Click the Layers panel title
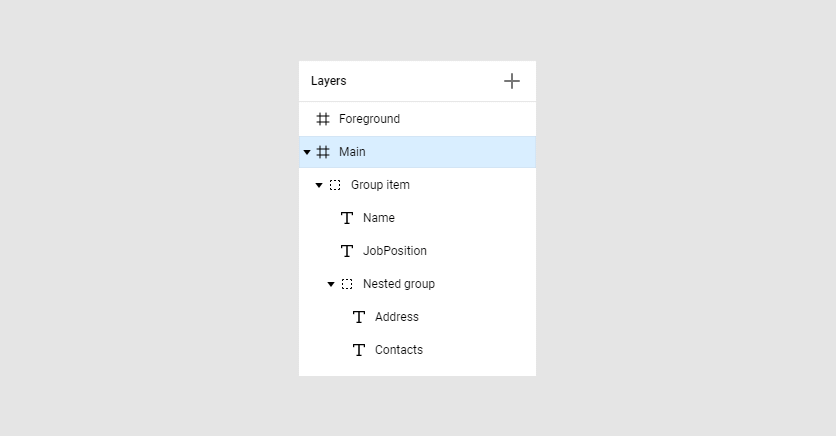 click(329, 81)
